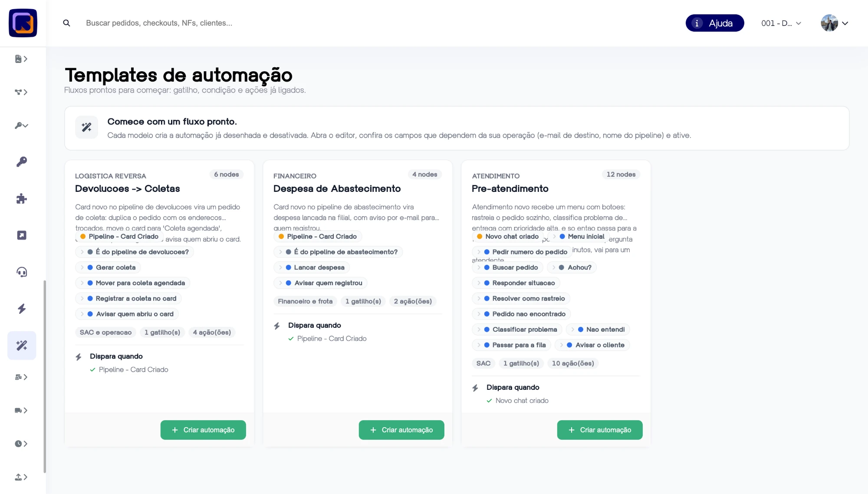Expand the upload tray sidebar menu

pos(21,477)
